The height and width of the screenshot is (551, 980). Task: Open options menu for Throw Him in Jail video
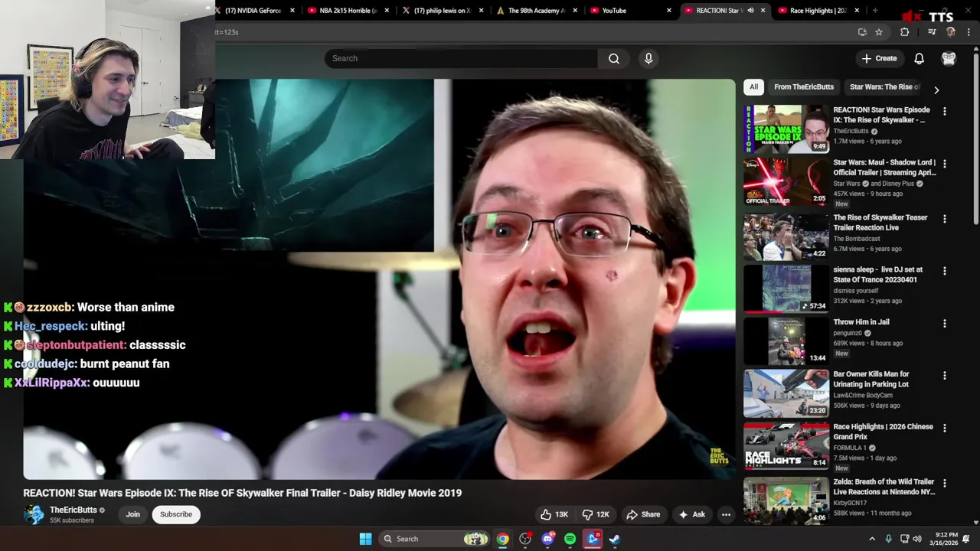pyautogui.click(x=944, y=324)
